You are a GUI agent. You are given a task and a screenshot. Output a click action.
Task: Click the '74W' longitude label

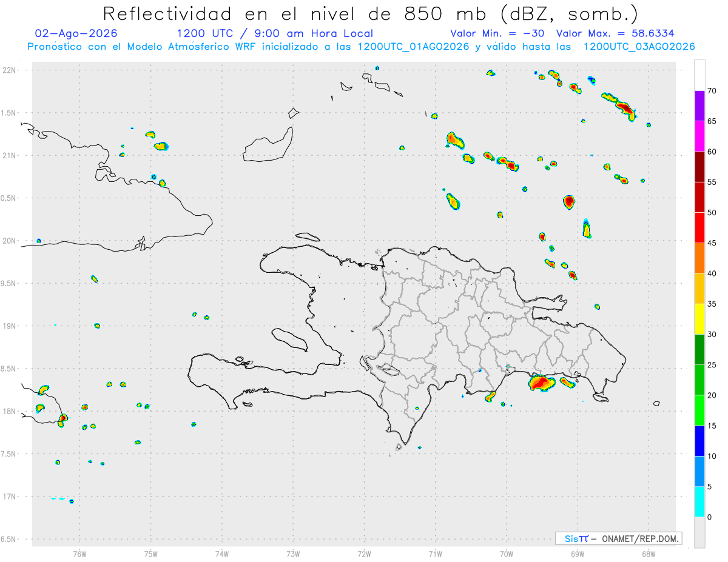click(221, 554)
